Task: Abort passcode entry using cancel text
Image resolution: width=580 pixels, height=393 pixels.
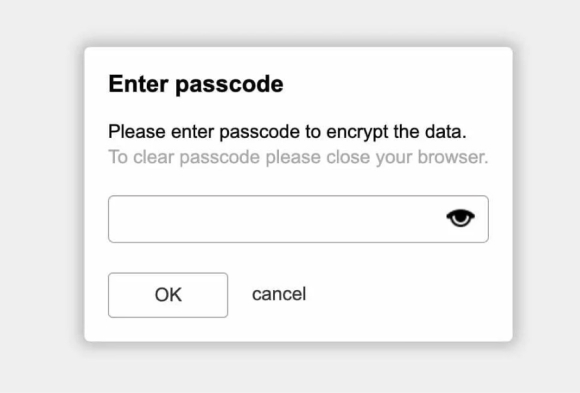Action: pos(279,294)
